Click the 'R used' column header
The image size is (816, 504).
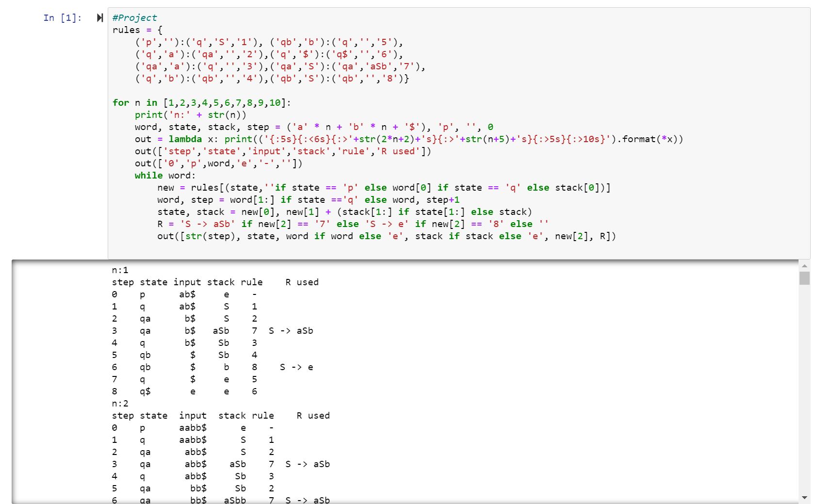302,282
